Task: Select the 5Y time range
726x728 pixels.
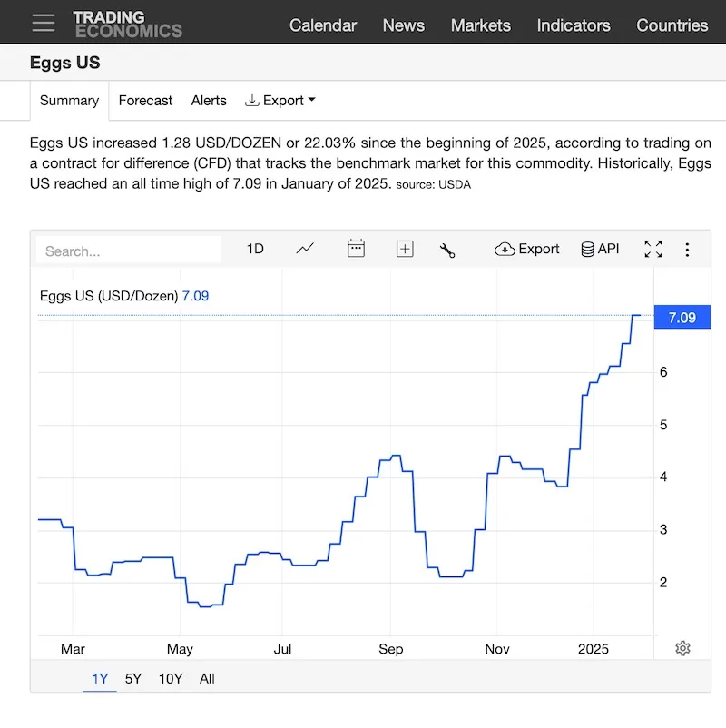Action: [132, 679]
